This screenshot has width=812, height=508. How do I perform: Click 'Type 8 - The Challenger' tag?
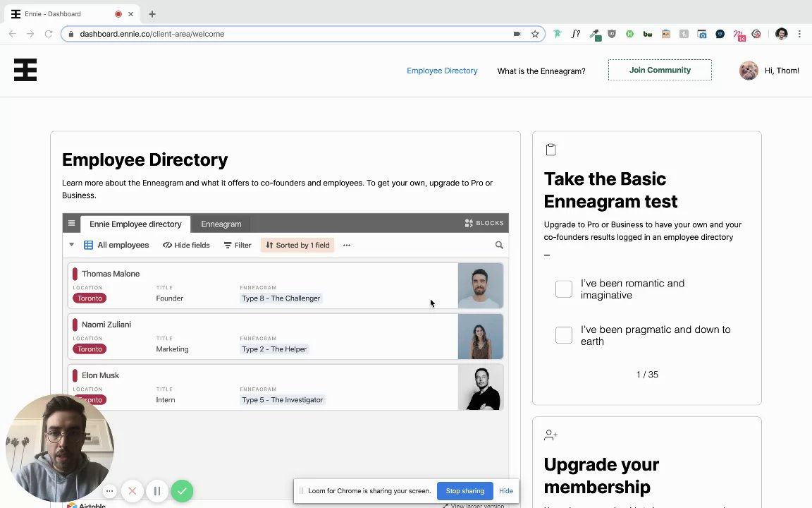(281, 298)
